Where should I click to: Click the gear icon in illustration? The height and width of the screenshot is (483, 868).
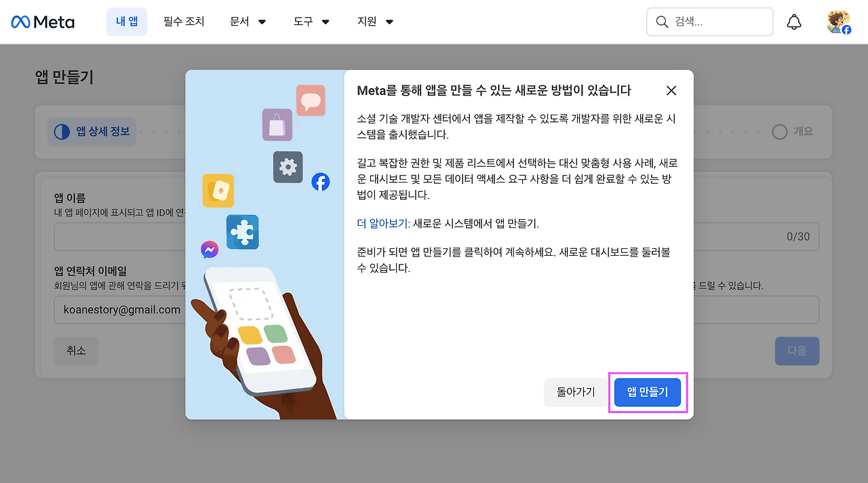pyautogui.click(x=288, y=167)
